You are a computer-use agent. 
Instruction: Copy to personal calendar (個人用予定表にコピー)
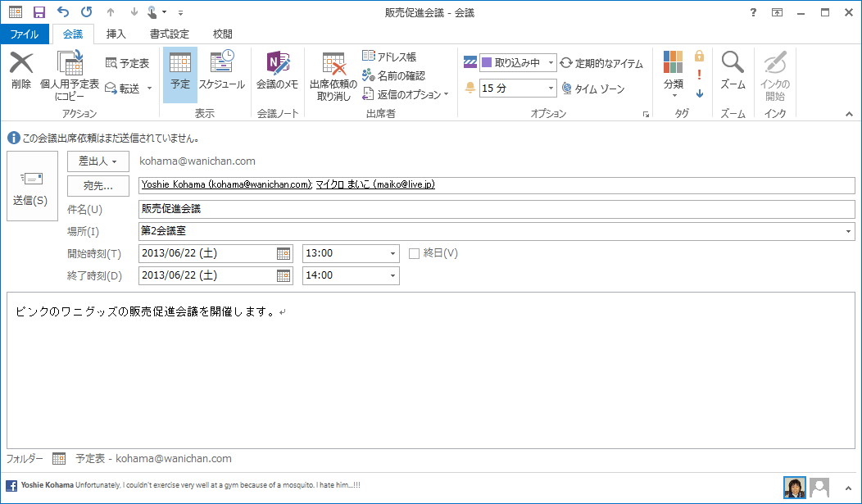pos(70,76)
